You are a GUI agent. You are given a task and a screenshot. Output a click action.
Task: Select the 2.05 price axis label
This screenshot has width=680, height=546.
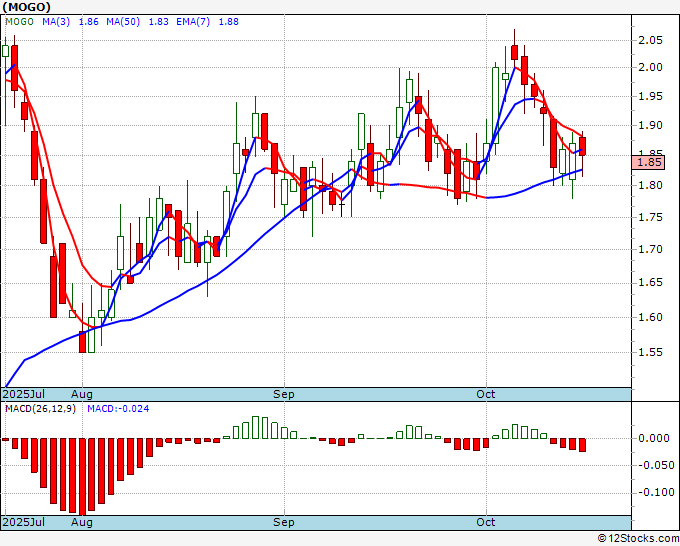coord(651,40)
